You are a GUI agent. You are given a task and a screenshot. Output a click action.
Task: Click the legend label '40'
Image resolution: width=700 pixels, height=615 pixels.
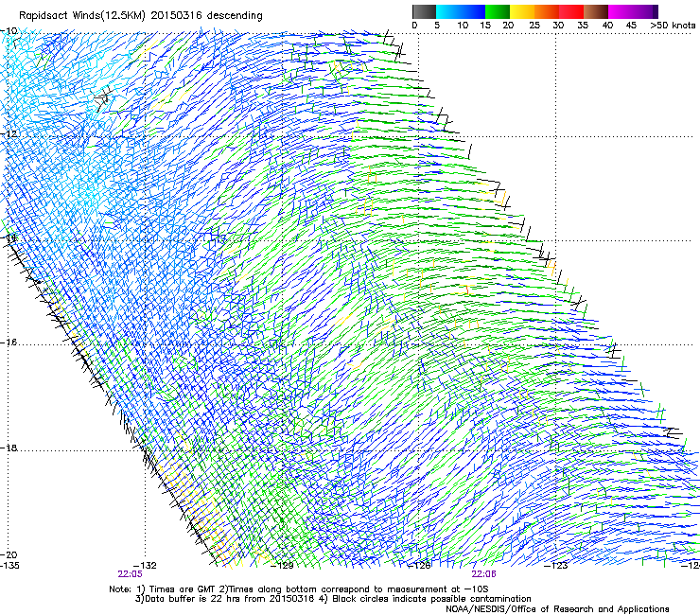[607, 26]
